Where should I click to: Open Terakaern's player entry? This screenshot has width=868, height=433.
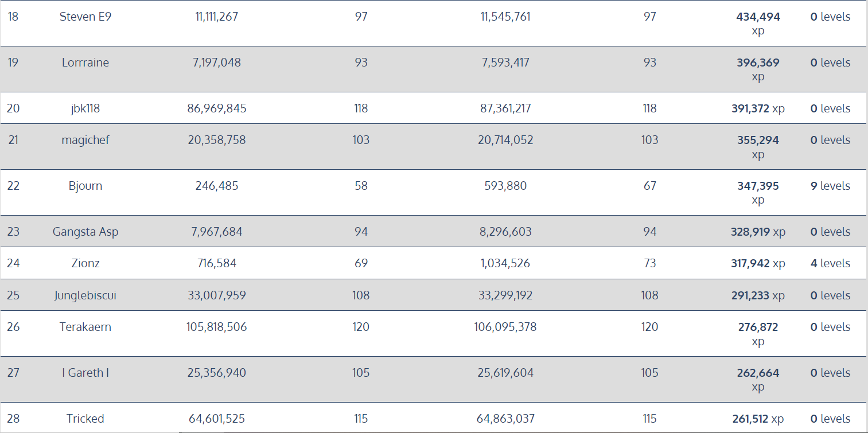pyautogui.click(x=85, y=327)
